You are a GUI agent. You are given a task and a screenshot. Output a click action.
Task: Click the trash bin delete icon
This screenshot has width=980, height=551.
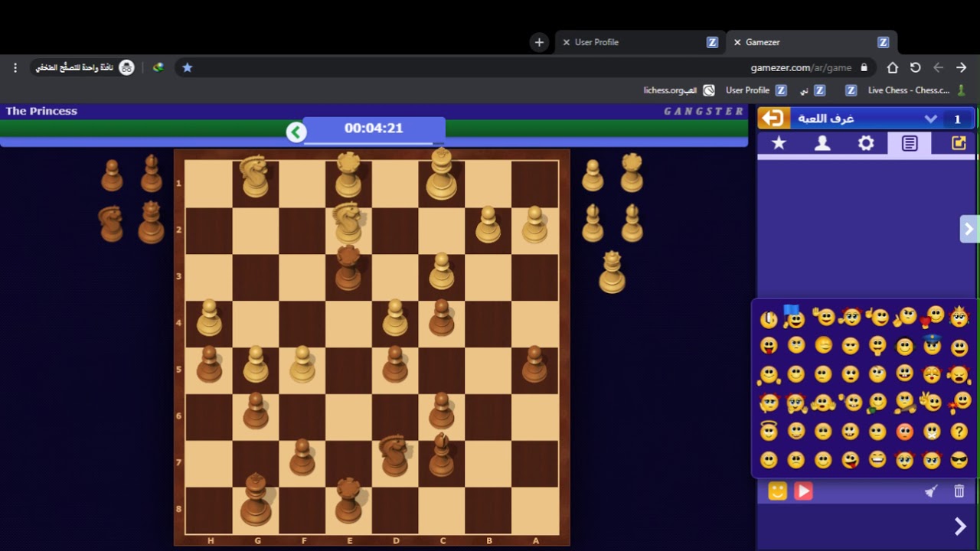point(959,491)
